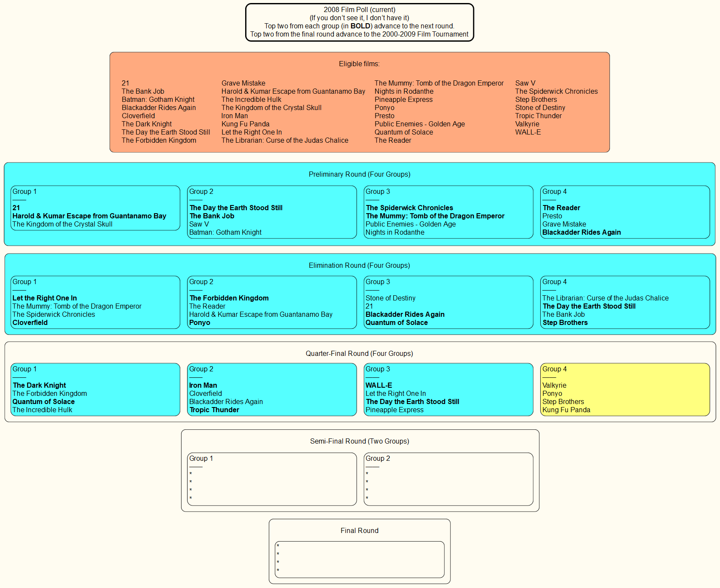Image resolution: width=720 pixels, height=588 pixels.
Task: Click "Kung Fu Panda" in the yellow Group 4 box
Action: [x=566, y=410]
